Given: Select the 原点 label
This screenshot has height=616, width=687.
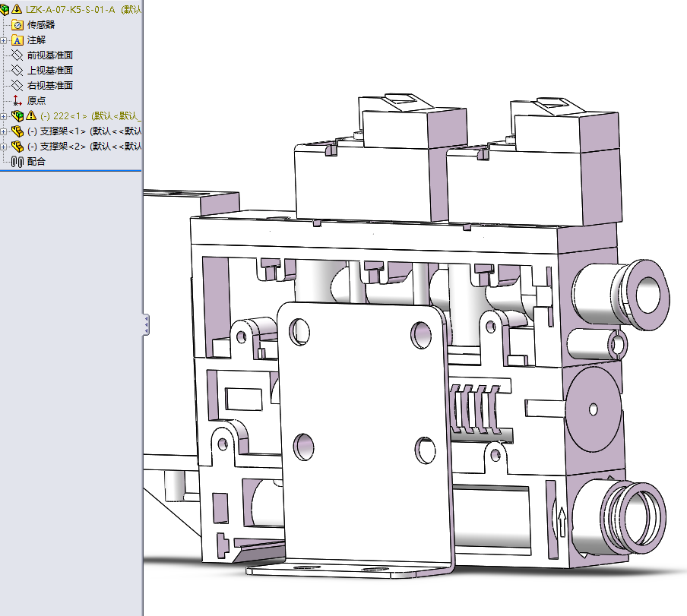Looking at the screenshot, I should [36, 101].
